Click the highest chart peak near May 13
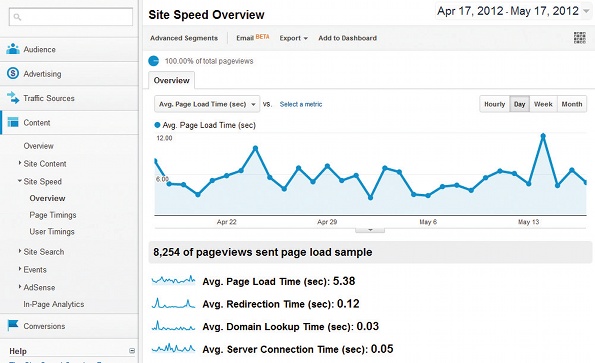The width and height of the screenshot is (595, 363). point(543,136)
